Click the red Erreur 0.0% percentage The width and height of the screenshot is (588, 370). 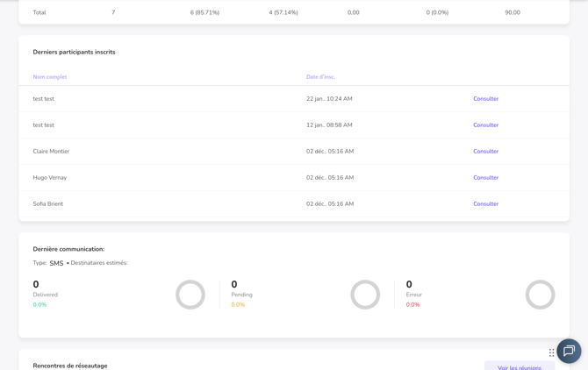[x=412, y=305]
